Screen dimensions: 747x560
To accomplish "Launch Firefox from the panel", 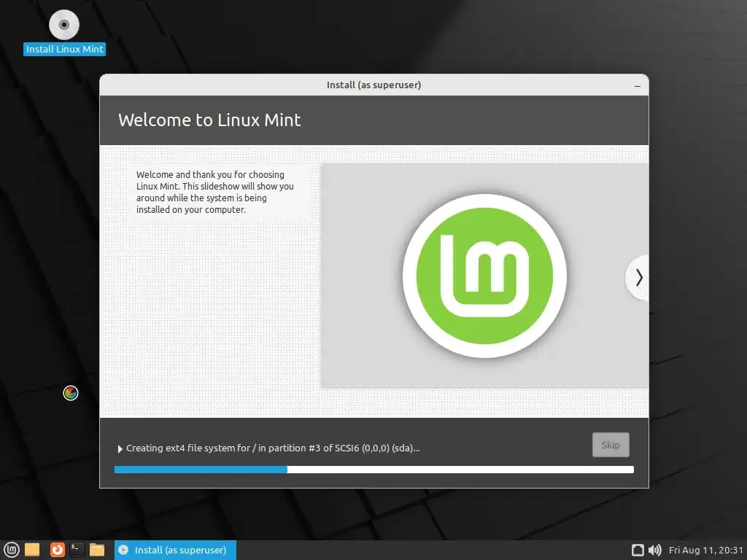I will click(57, 550).
